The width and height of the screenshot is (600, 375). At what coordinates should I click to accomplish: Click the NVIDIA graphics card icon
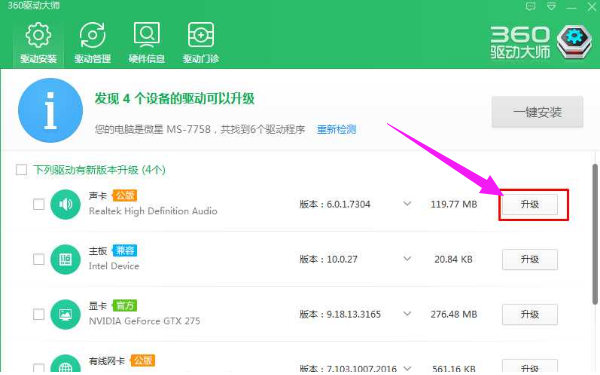click(x=65, y=315)
